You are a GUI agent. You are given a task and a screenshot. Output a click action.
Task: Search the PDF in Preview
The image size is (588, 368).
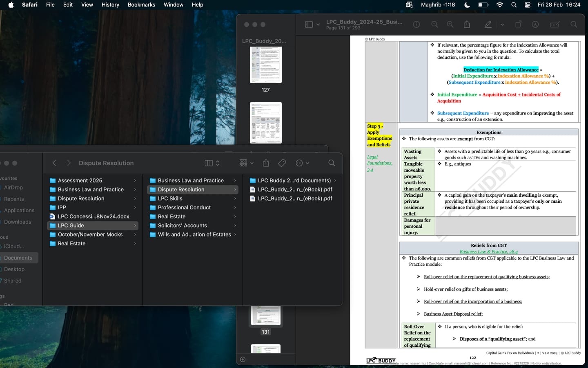(574, 25)
